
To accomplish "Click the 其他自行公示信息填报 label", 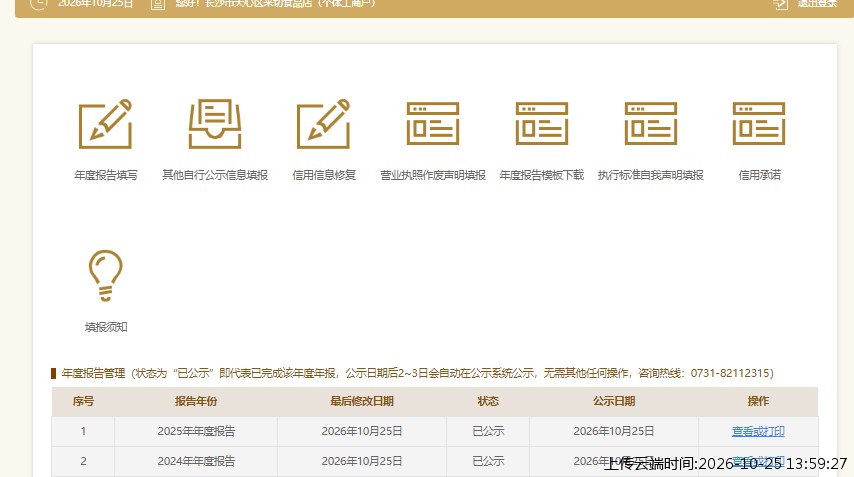I will click(215, 175).
